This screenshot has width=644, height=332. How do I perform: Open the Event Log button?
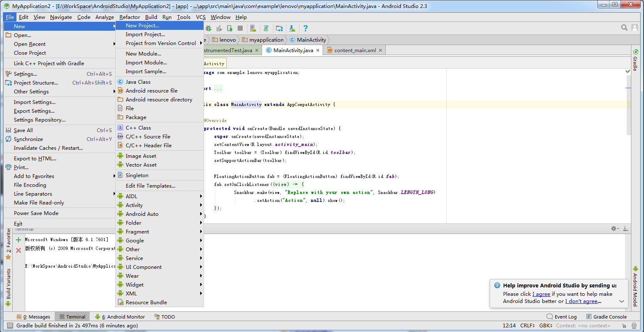562,317
